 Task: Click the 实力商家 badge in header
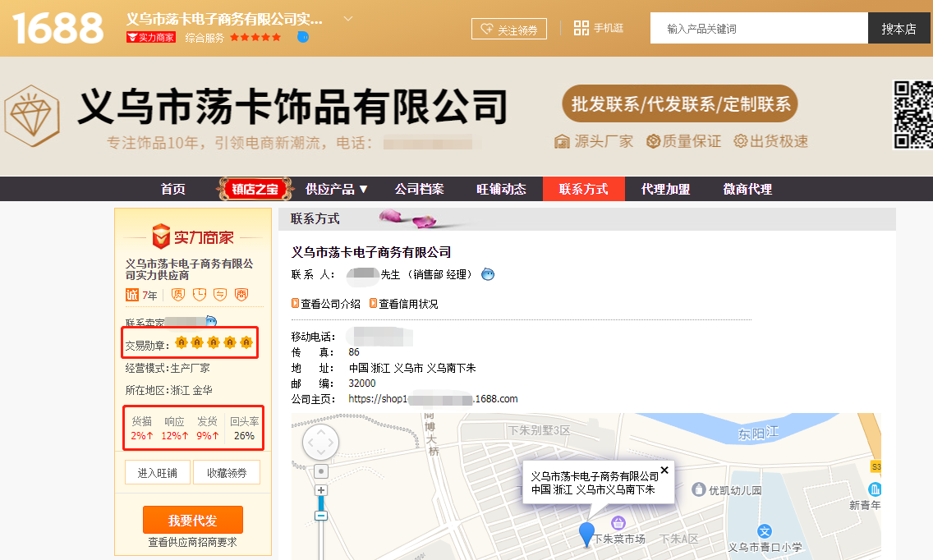[x=151, y=38]
